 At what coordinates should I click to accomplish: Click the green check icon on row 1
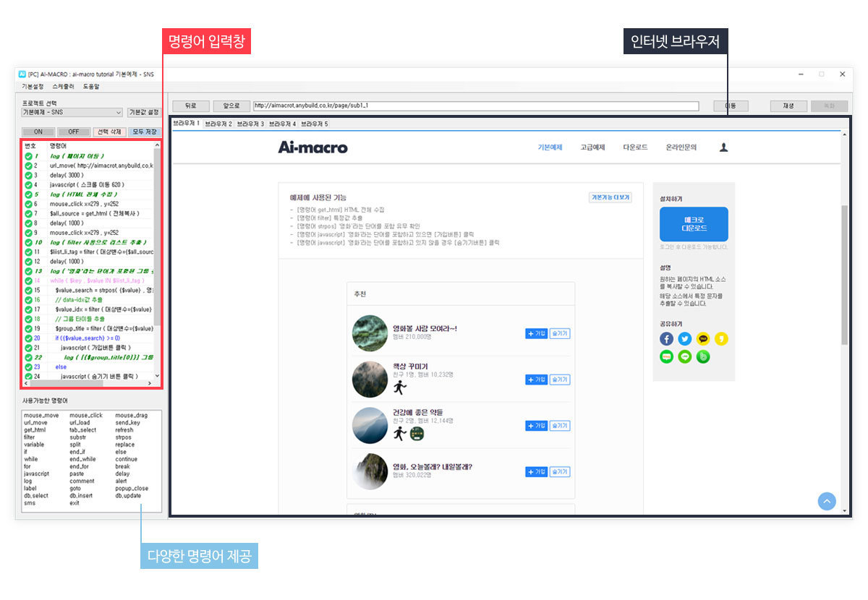point(29,156)
